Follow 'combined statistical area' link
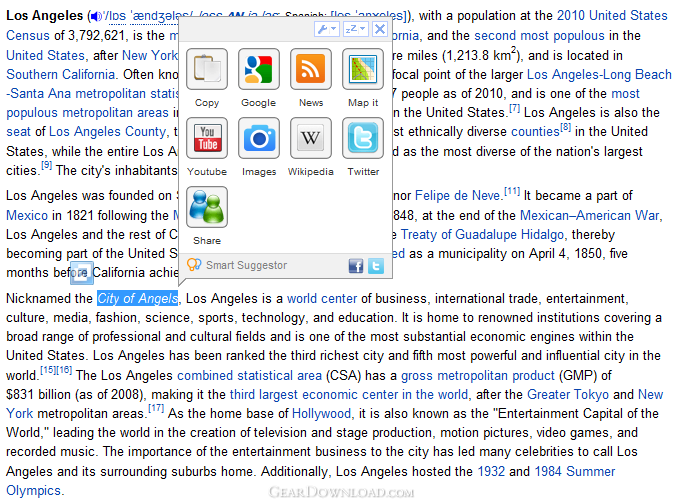Screen dimensions: 682x500 coord(249,375)
